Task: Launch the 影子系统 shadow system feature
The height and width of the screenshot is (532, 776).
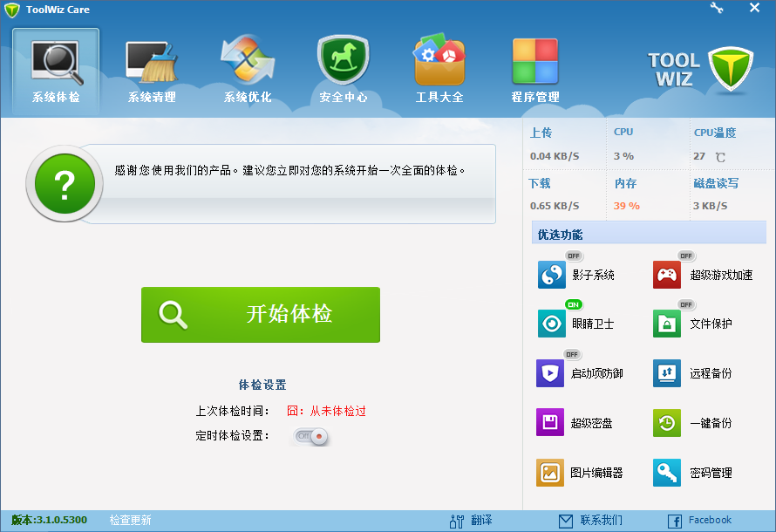Action: pos(550,274)
